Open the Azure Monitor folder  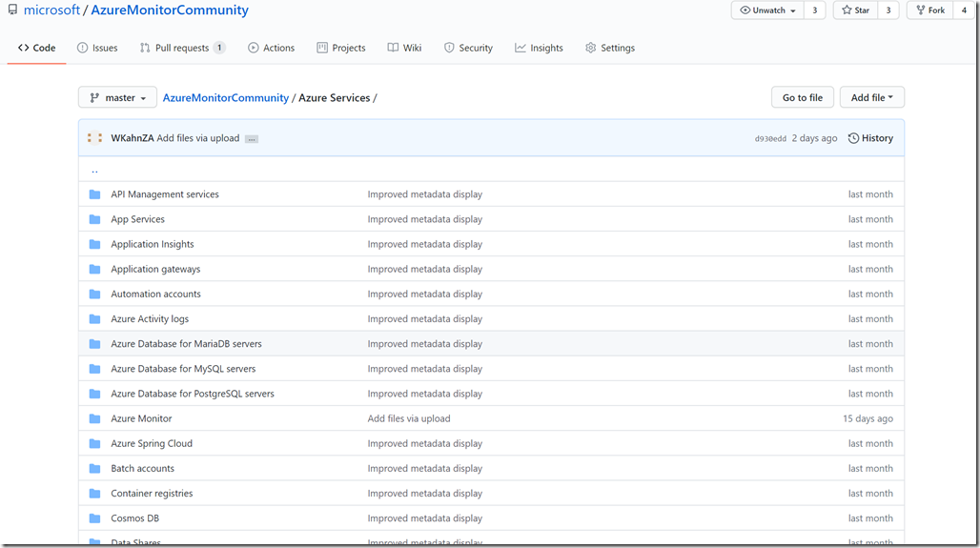click(x=141, y=418)
